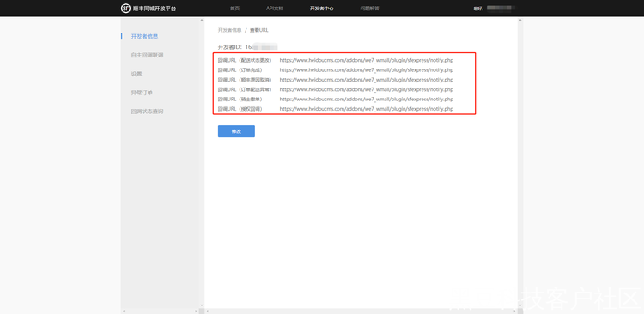This screenshot has height=314, width=644.
Task: Click the notify.php URL for 配送状态更改
Action: (367, 60)
